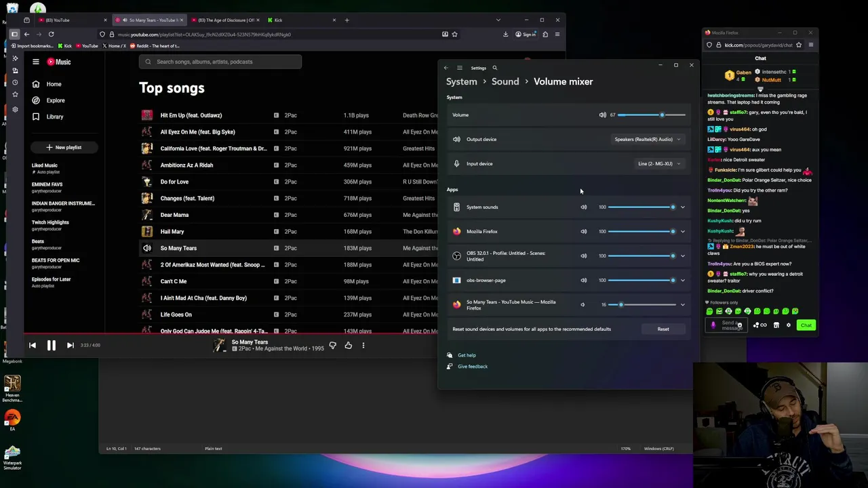Open Give feedback link
Screen dimensions: 868x488
point(473,367)
